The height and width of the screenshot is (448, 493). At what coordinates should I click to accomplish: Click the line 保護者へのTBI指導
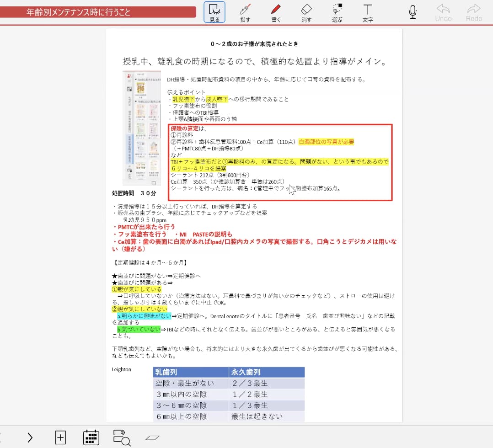click(193, 112)
